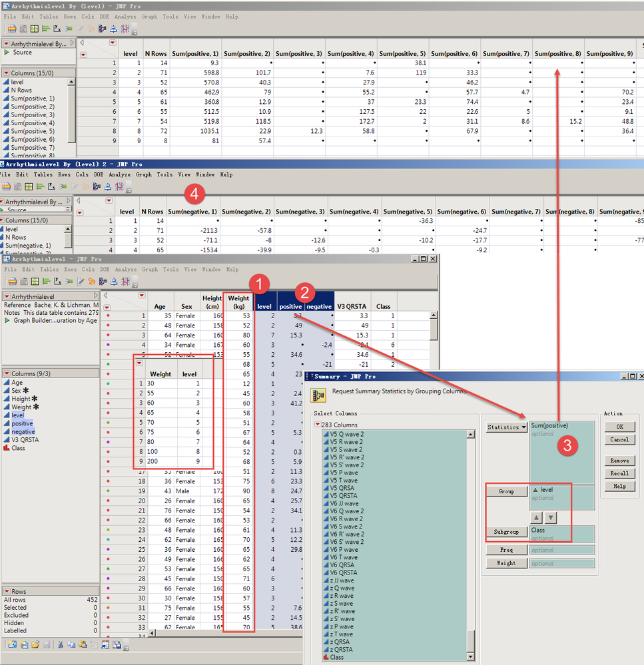Click the move-down arrow below the Group list

tap(550, 517)
